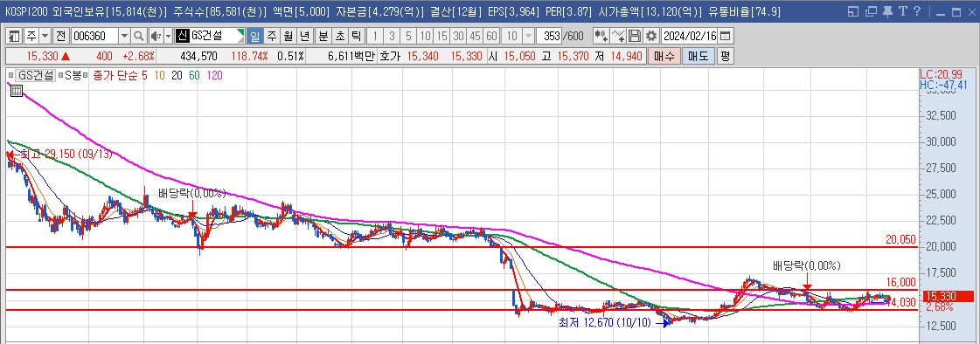The width and height of the screenshot is (980, 344).
Task: Click the floppy disk save icon
Action: [635, 36]
